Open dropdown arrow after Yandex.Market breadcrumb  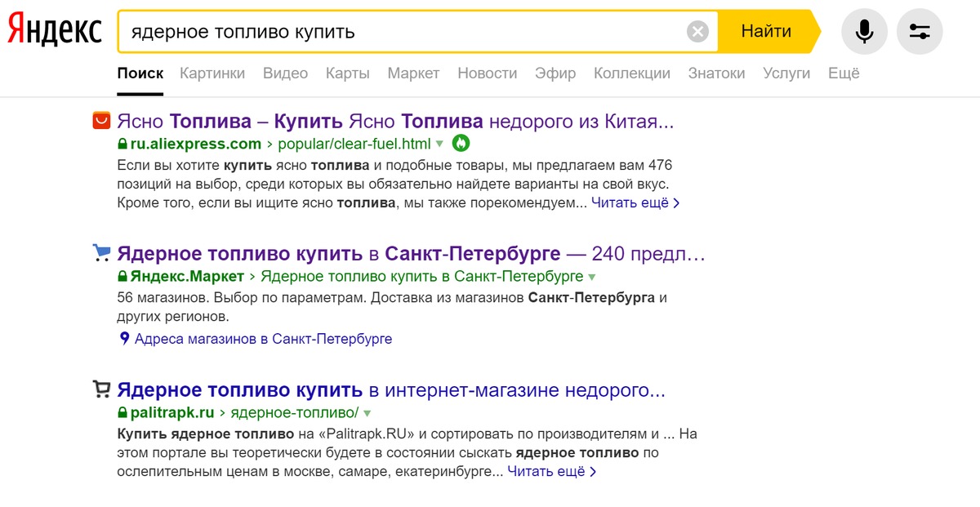click(592, 277)
